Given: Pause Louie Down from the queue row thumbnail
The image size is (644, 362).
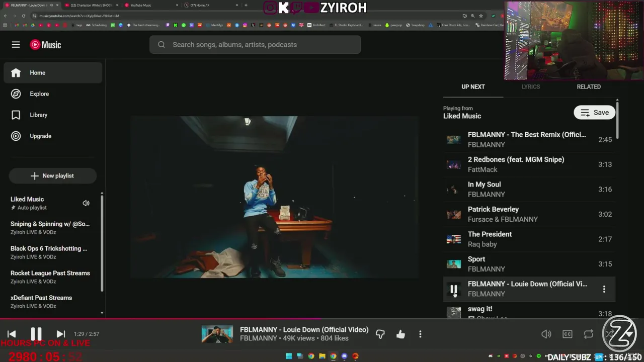Looking at the screenshot, I should pyautogui.click(x=453, y=289).
